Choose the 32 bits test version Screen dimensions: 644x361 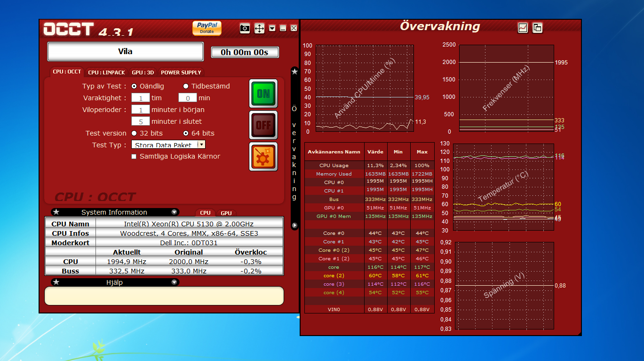tap(134, 133)
